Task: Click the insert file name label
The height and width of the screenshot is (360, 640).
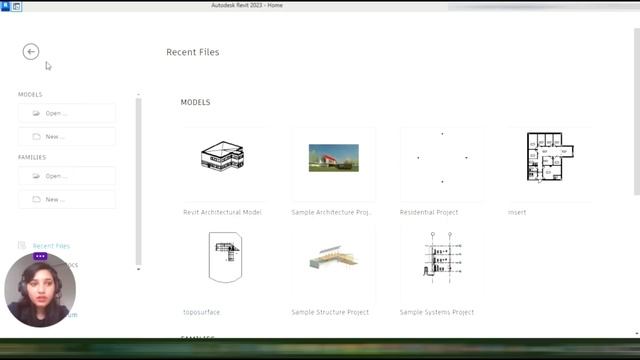Action: 517,212
